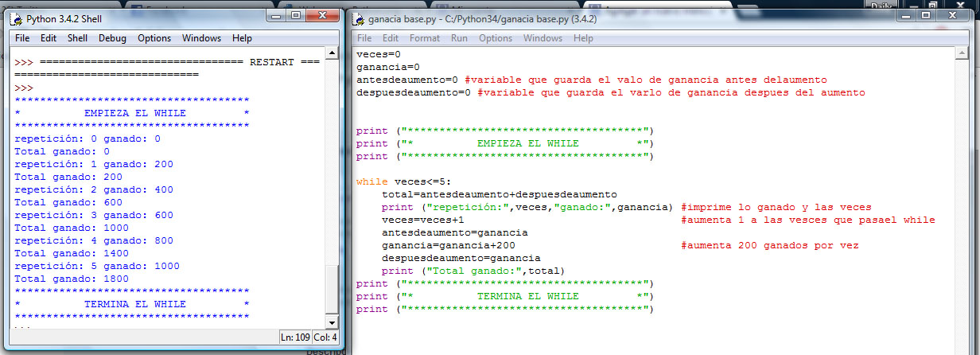Open Windows menu in Python Shell window

pyautogui.click(x=201, y=38)
